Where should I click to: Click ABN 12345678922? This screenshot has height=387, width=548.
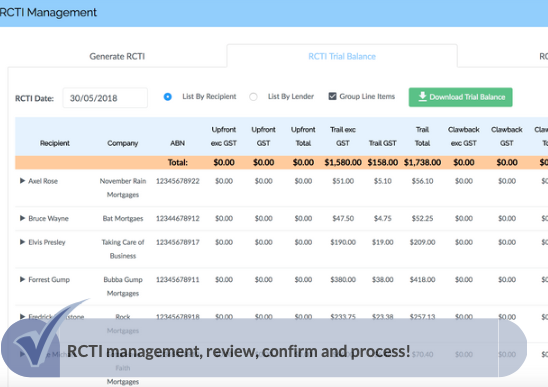pyautogui.click(x=178, y=181)
